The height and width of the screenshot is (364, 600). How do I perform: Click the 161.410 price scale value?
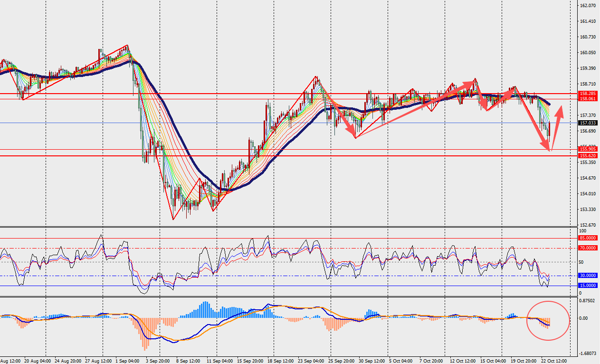[x=588, y=21]
